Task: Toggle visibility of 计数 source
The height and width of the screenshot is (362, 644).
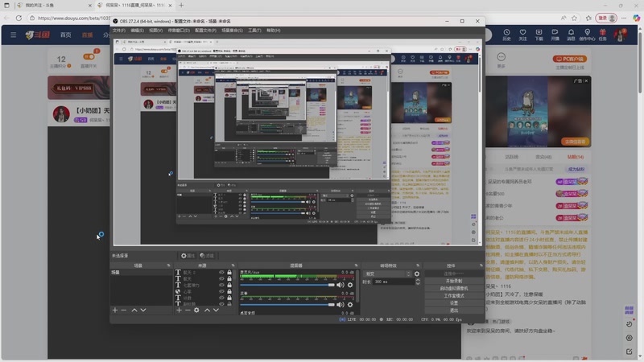Action: click(221, 298)
